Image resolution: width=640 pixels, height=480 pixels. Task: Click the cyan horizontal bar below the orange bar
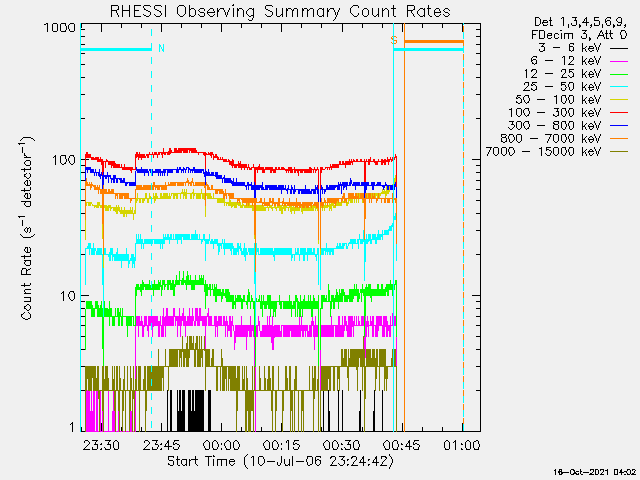point(429,49)
